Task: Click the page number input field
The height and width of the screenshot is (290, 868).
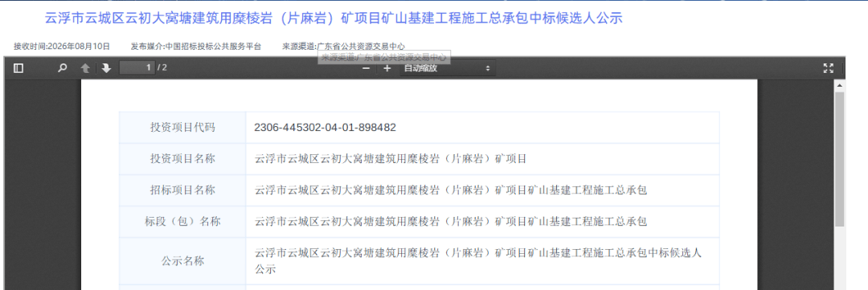Action: [x=137, y=68]
